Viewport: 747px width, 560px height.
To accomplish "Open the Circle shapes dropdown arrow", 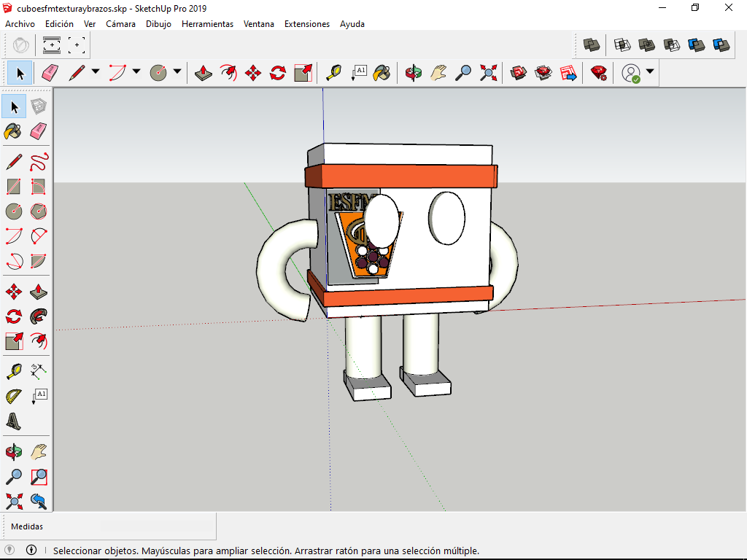I will click(177, 73).
